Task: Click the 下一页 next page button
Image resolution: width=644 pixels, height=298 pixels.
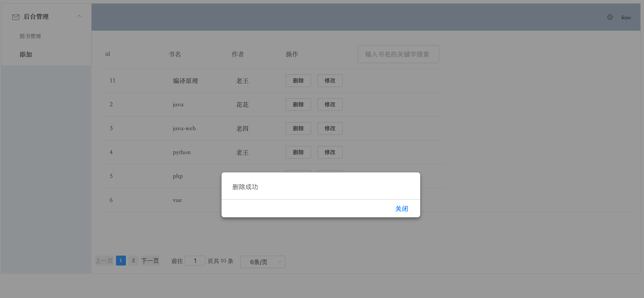Action: click(x=150, y=261)
